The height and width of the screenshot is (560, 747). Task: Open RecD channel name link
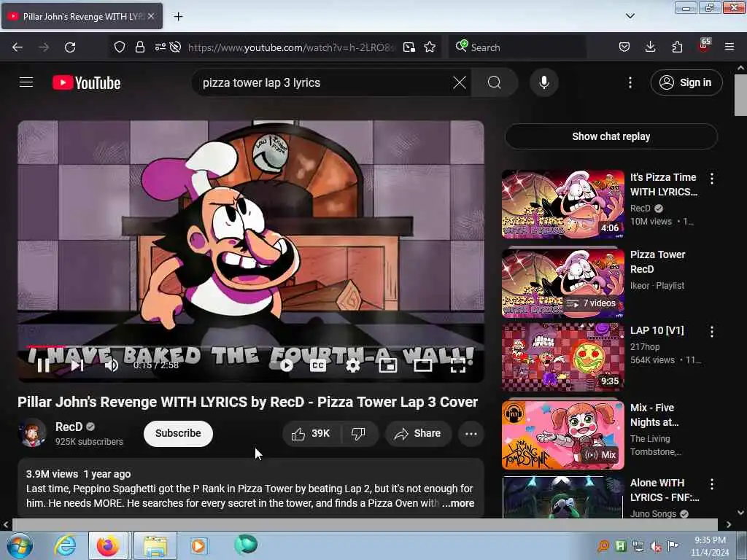point(69,427)
